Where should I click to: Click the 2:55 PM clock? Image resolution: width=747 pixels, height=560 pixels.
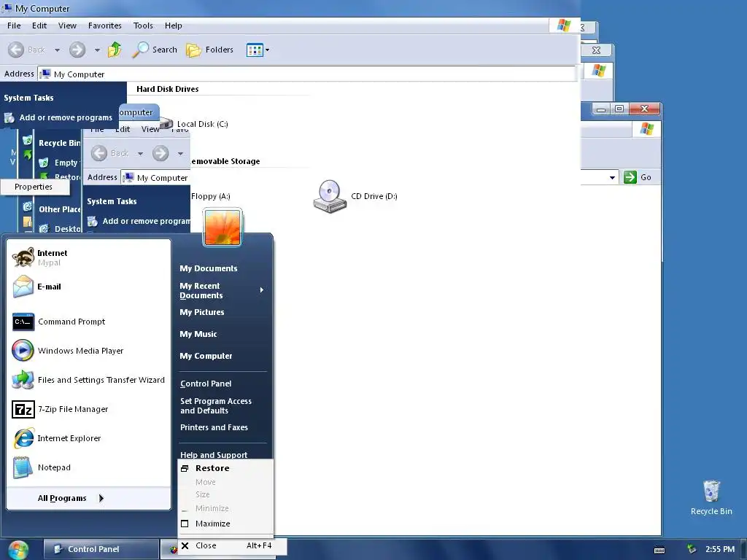point(720,550)
